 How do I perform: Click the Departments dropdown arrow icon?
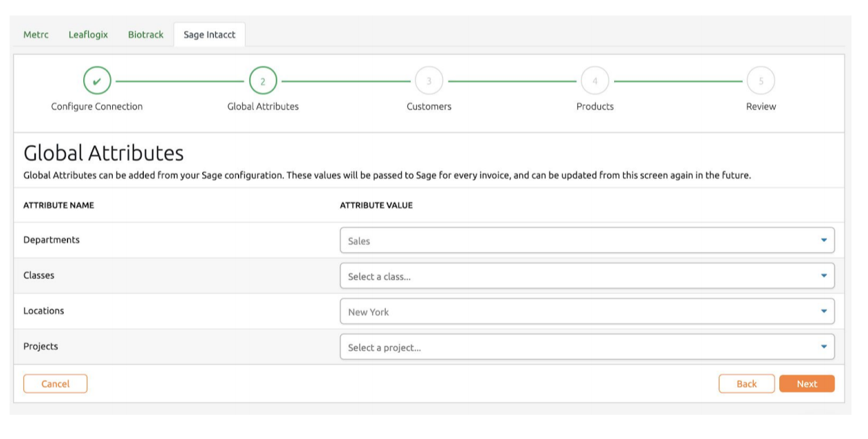(823, 240)
